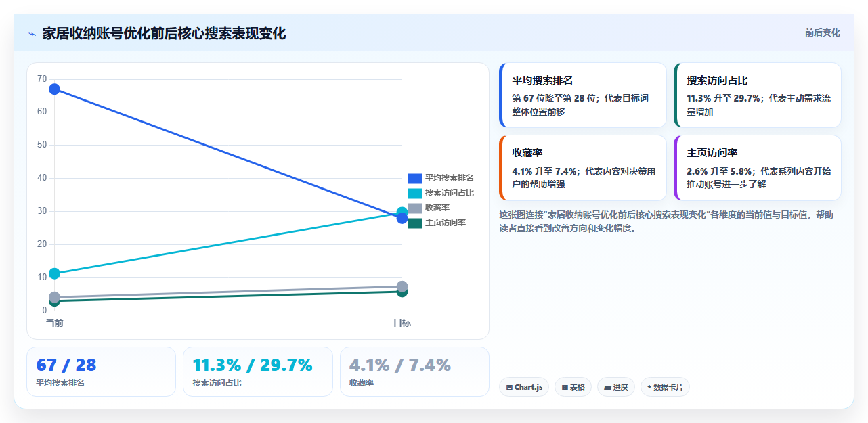Toggle the 主页访问率 legend entry
Screen dimensions: 868x423
[x=437, y=223]
